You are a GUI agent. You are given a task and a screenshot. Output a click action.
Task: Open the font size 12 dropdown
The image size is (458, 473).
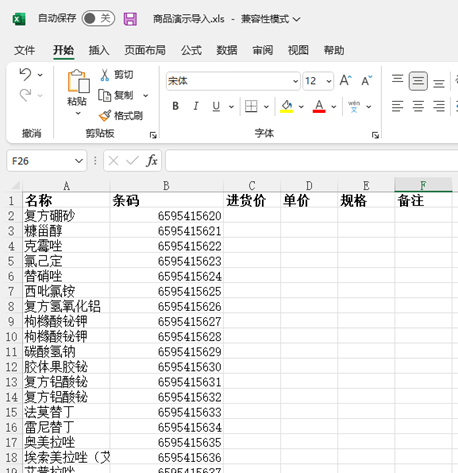click(x=329, y=81)
